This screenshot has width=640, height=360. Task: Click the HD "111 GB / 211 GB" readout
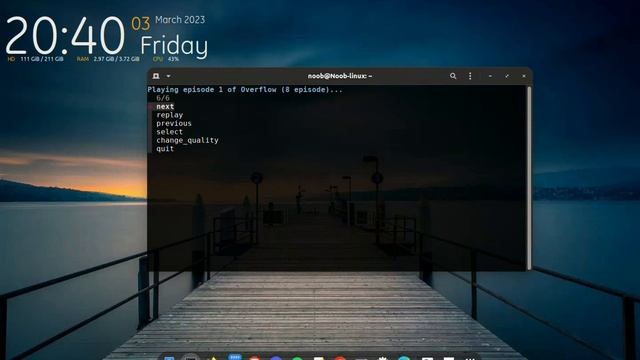click(42, 59)
